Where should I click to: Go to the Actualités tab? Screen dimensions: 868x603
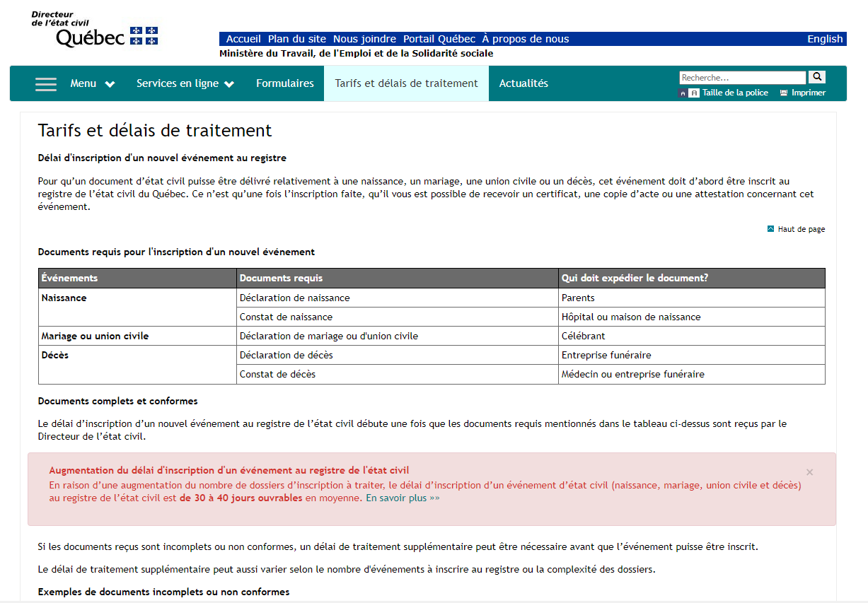[x=523, y=83]
